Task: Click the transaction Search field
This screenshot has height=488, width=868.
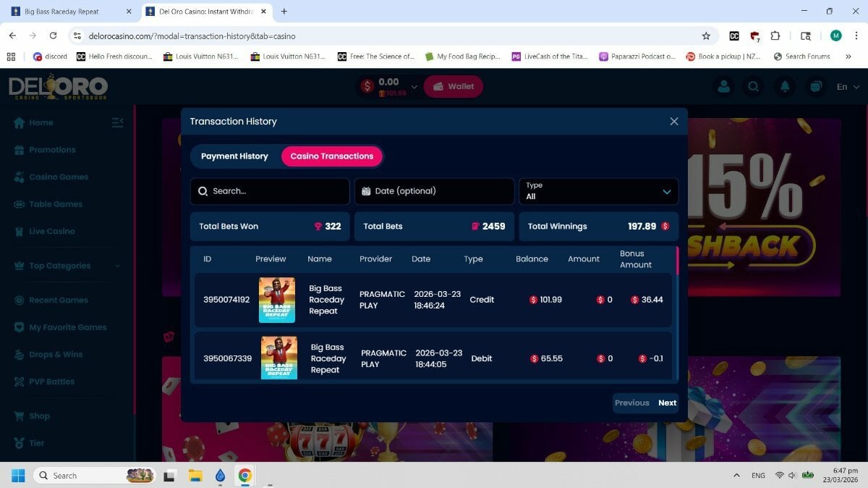Action: [270, 191]
